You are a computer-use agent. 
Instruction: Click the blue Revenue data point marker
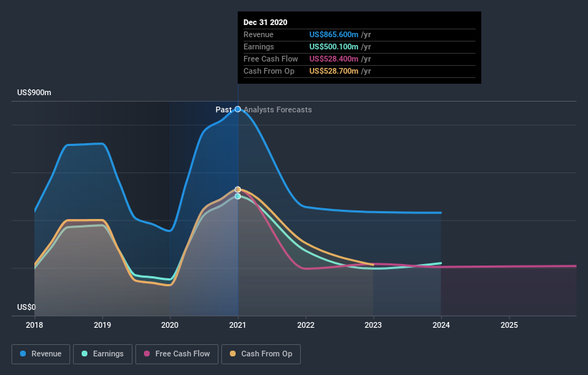tap(238, 109)
